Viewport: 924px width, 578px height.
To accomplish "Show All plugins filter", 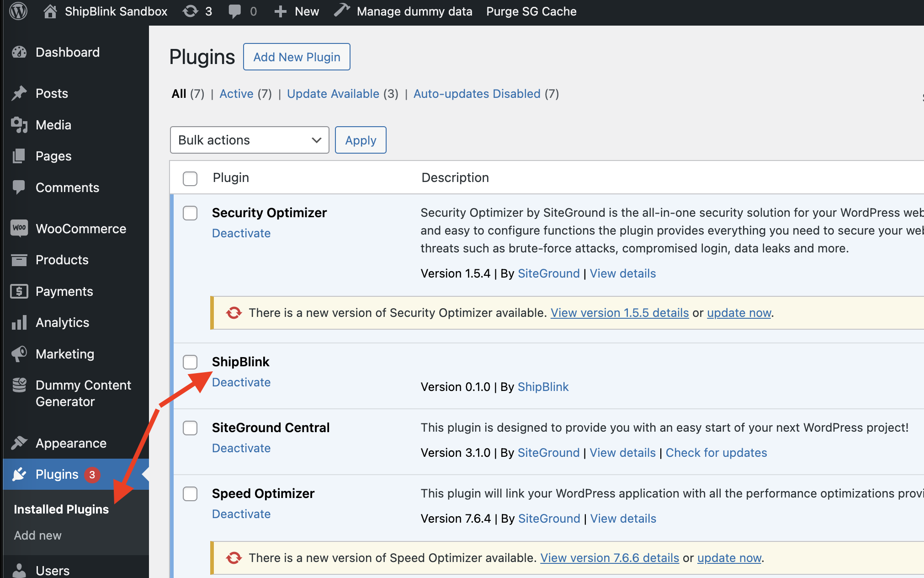I will pos(179,94).
